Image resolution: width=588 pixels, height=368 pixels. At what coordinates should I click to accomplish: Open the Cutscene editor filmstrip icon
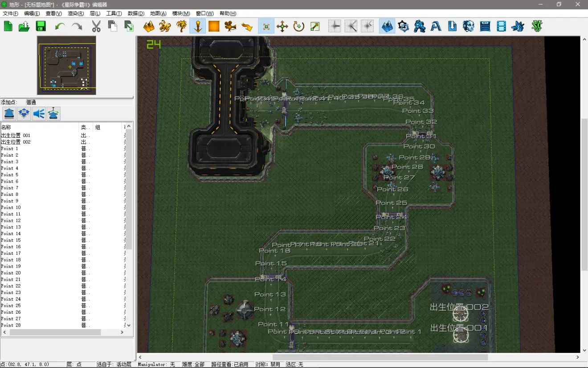click(x=502, y=26)
